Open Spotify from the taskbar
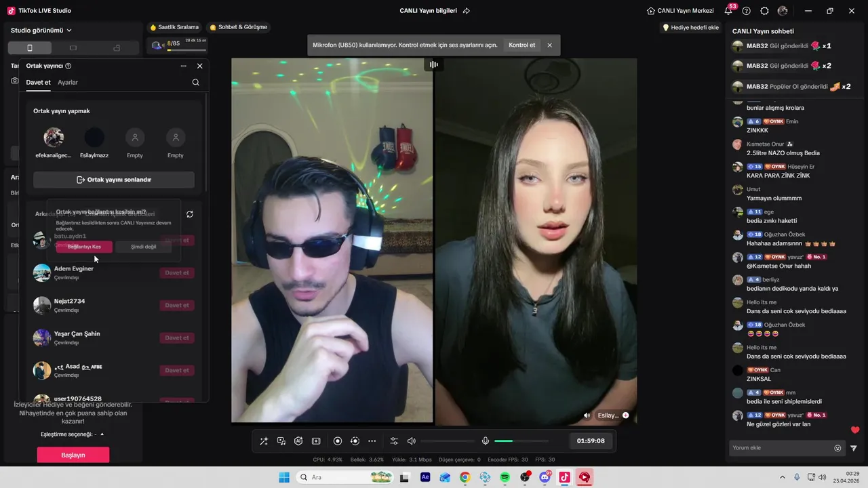 point(505,477)
